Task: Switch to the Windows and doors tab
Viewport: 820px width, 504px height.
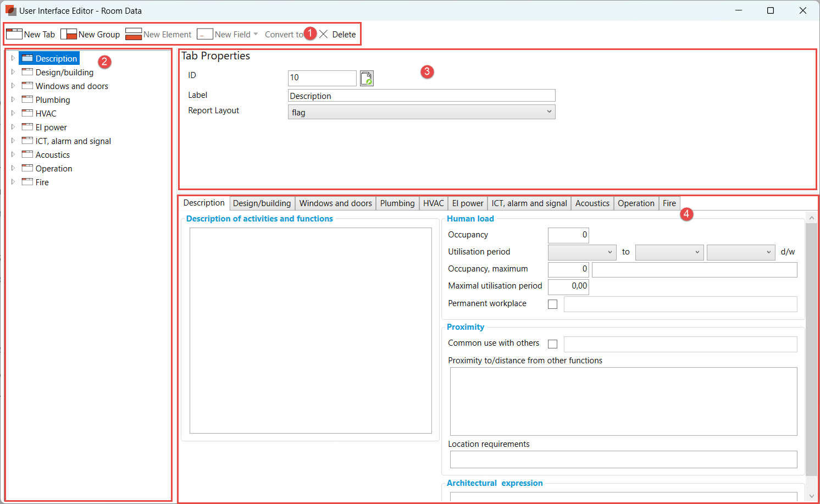Action: coord(335,203)
